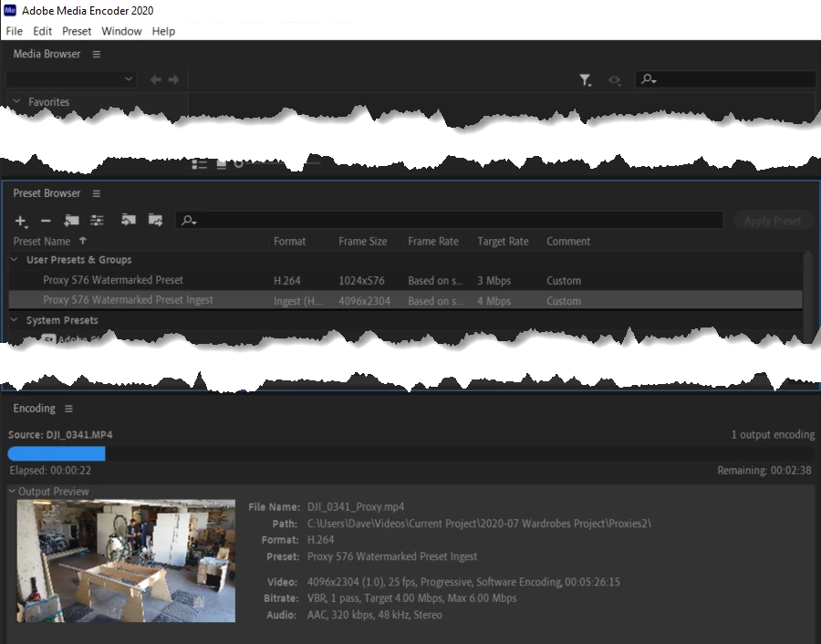The image size is (821, 644).
Task: Open the Media Browser search options dropdown
Action: point(649,79)
